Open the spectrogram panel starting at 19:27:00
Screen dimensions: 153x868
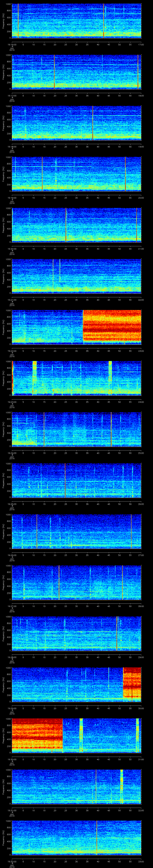[77, 583]
